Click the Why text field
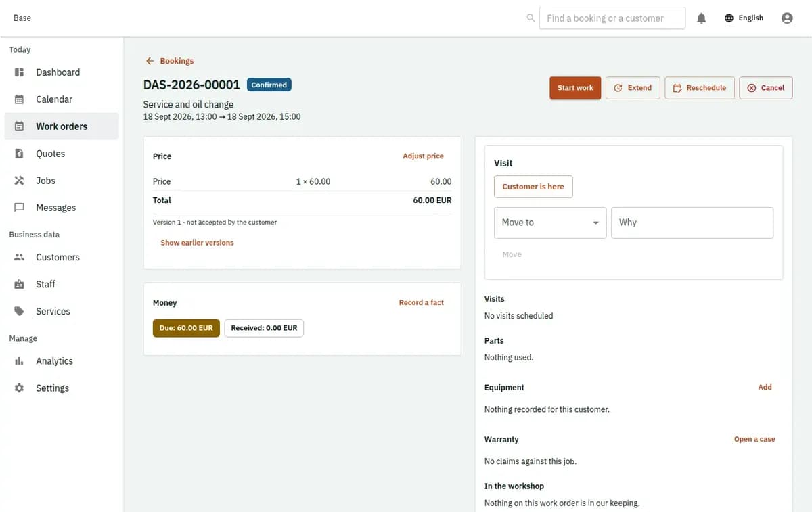 (x=692, y=223)
